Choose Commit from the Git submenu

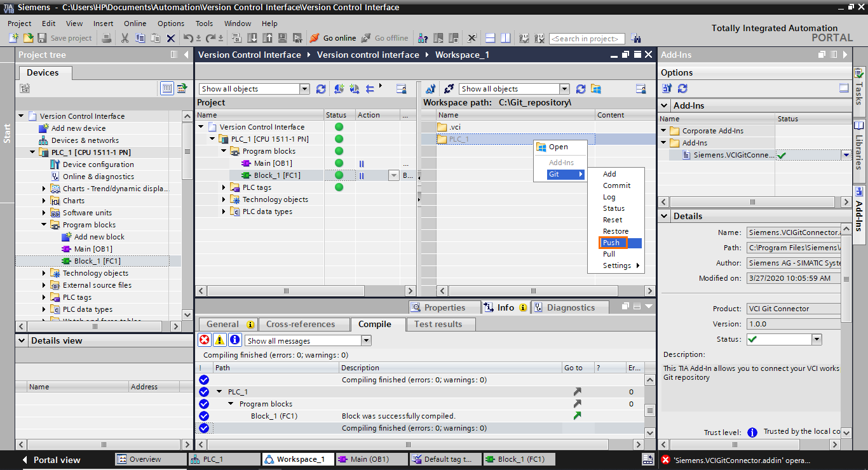(x=616, y=185)
